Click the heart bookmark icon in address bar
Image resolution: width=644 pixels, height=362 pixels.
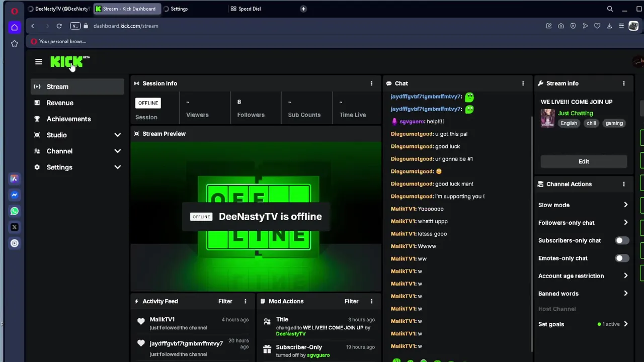coord(597,26)
